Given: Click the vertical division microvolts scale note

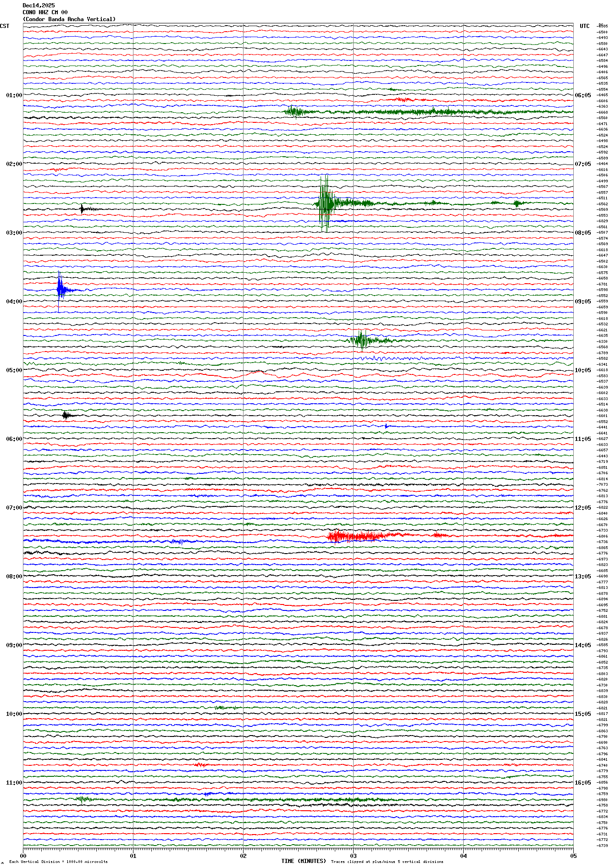Looking at the screenshot, I should click(x=58, y=862).
